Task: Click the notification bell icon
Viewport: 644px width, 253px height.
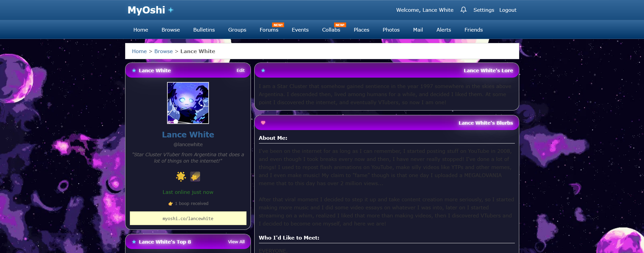Action: click(463, 10)
